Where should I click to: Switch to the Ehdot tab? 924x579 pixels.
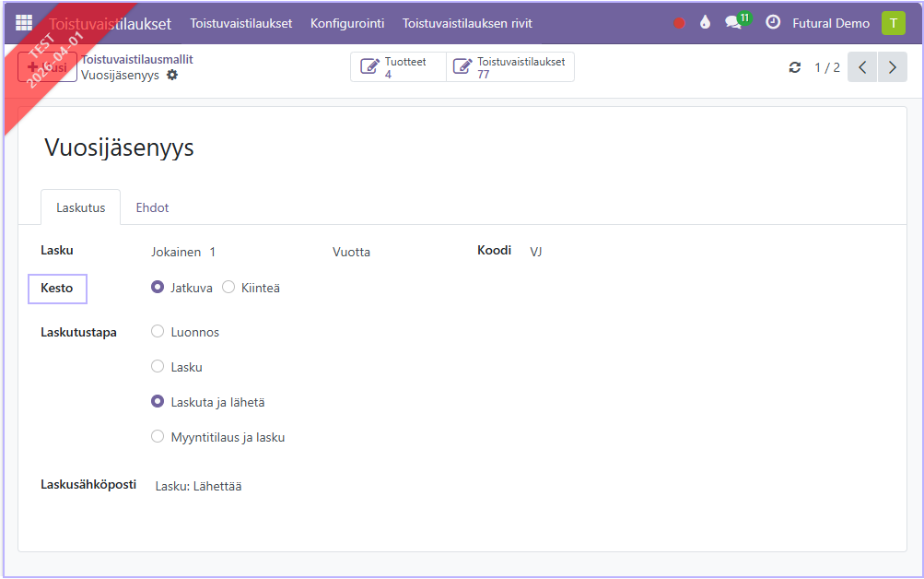(x=152, y=207)
